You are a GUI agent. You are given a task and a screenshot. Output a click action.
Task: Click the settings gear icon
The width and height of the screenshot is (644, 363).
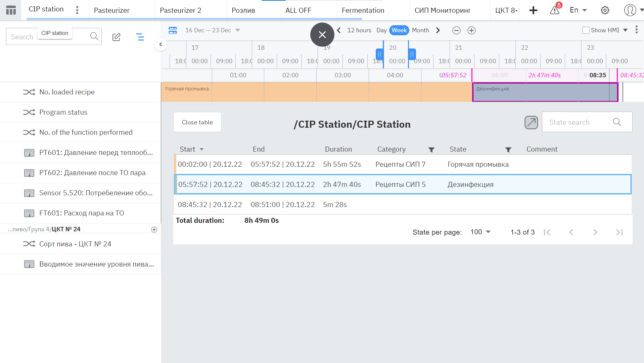[x=605, y=10]
